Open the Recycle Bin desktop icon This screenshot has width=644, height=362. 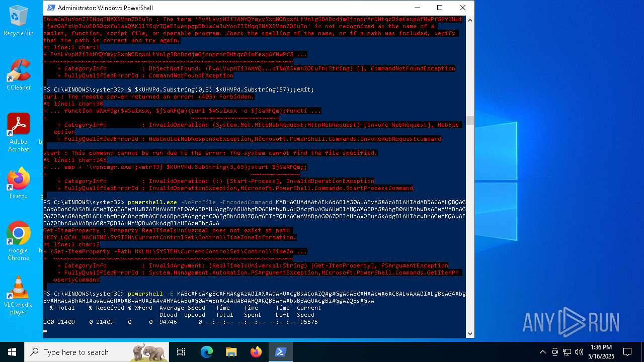pos(19,21)
